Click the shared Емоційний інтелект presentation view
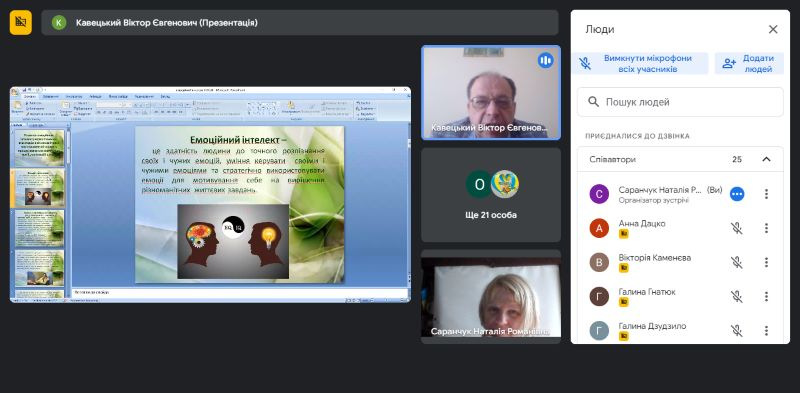The width and height of the screenshot is (800, 393). [x=210, y=194]
